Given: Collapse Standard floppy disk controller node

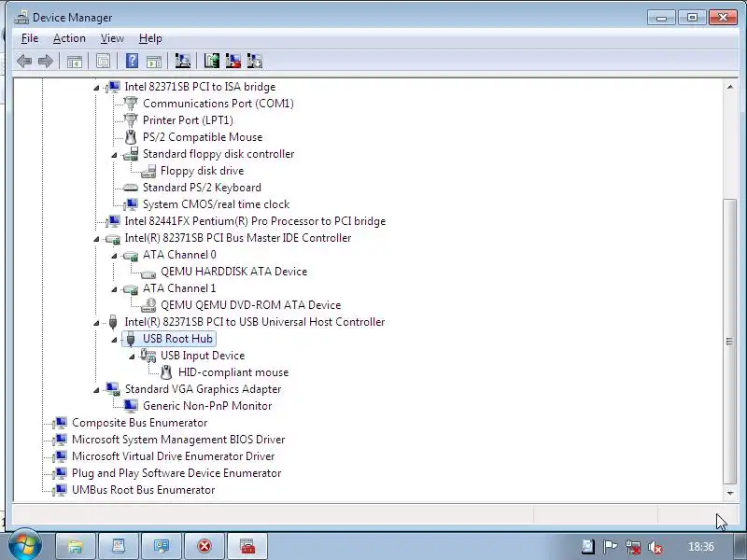Looking at the screenshot, I should [x=114, y=155].
